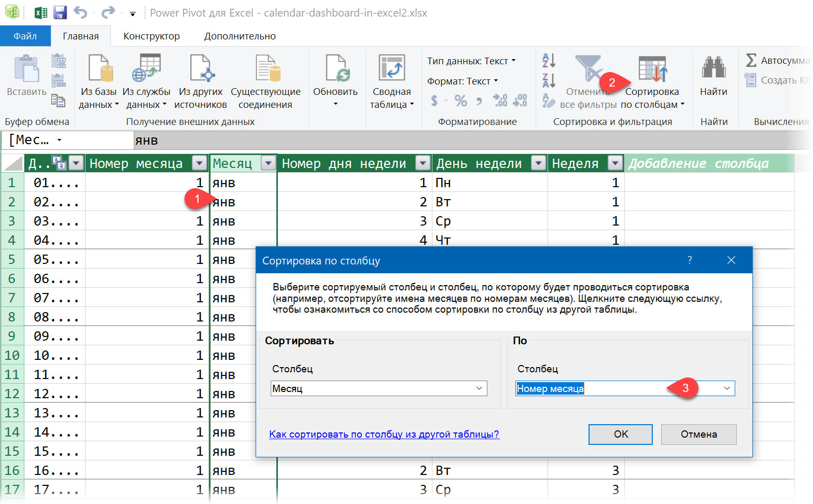Click Отменить все фильтры button
Image resolution: width=813 pixels, height=504 pixels.
point(588,83)
